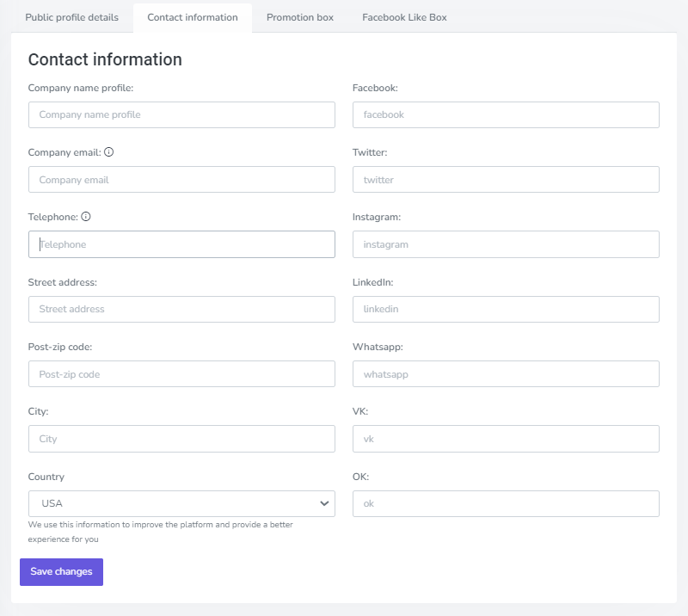The height and width of the screenshot is (616, 688).
Task: Click the Street address input box
Action: pyautogui.click(x=181, y=309)
